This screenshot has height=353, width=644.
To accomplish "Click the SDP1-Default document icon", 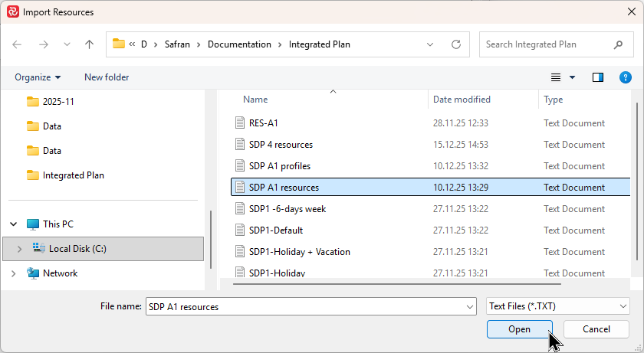I will pyautogui.click(x=240, y=230).
